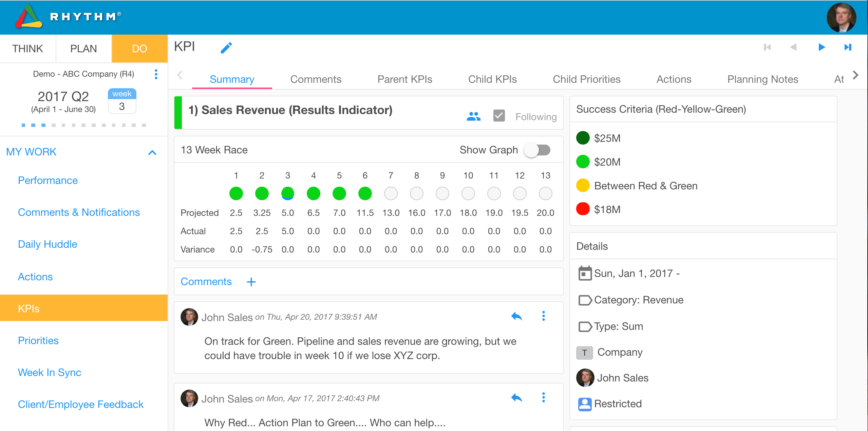868x431 pixels.
Task: Click John Sales avatar on Apr 20 comment
Action: tap(189, 317)
